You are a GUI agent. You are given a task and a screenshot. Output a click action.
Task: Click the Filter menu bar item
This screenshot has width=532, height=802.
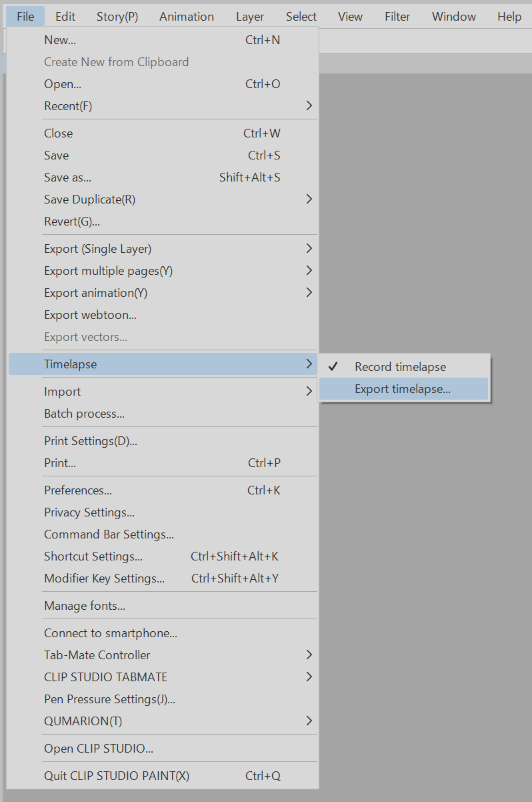tap(397, 17)
